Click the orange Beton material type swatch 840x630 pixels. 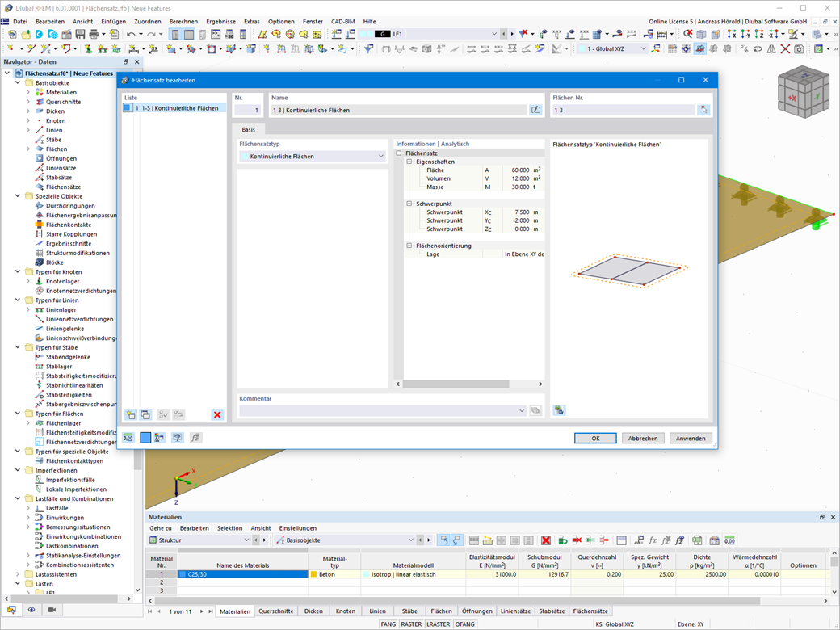coord(314,574)
